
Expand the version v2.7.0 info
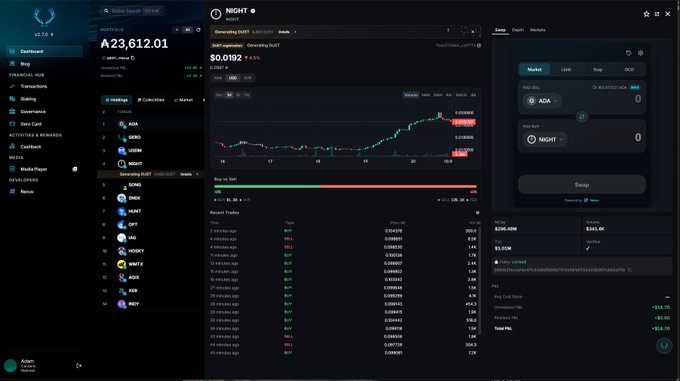[44, 34]
